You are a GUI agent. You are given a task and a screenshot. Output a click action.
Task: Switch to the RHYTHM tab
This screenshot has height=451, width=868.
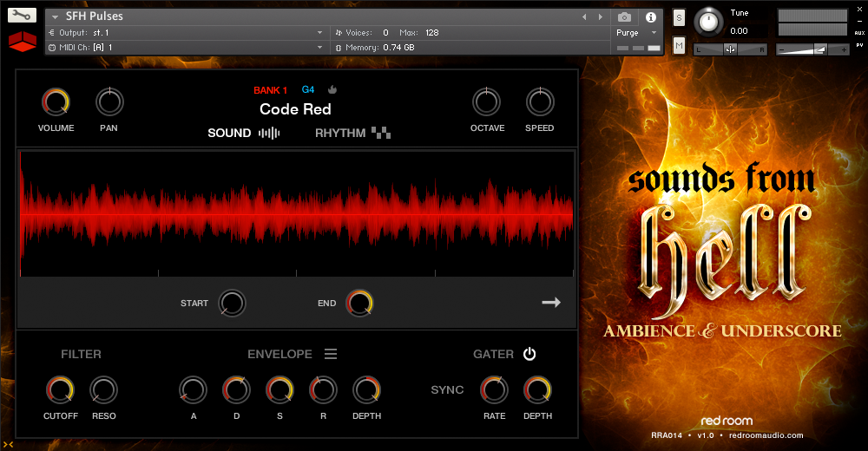[340, 133]
